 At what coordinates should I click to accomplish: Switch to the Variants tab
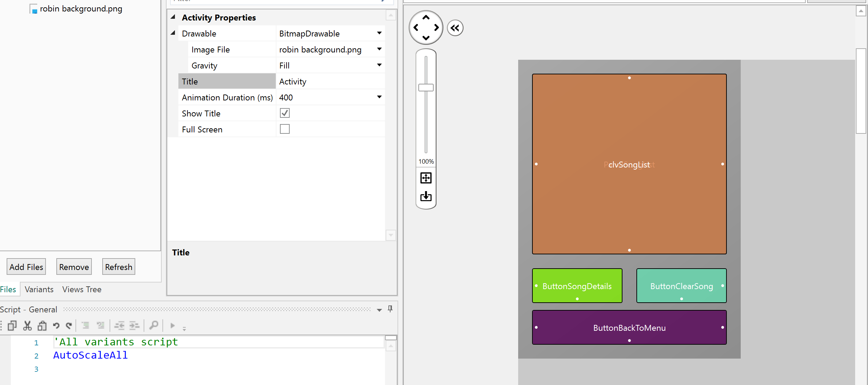coord(39,289)
